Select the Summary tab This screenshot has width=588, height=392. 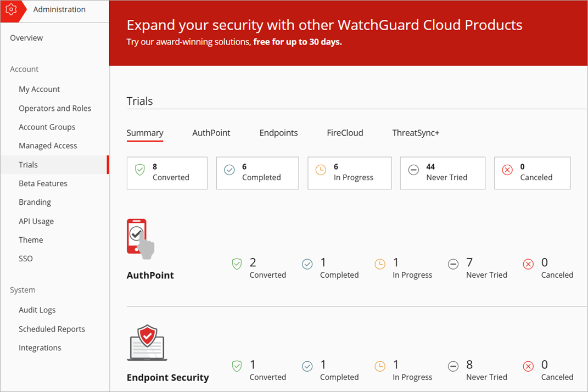coord(144,132)
